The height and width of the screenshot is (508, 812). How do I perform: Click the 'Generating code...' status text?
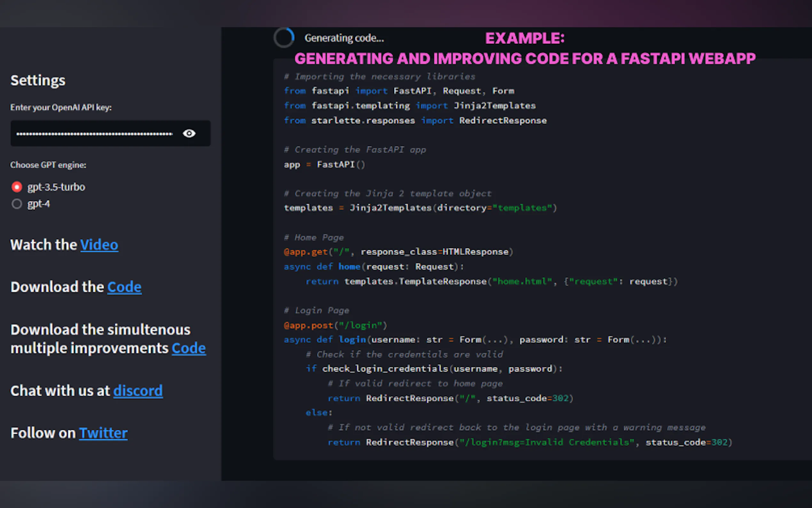344,38
